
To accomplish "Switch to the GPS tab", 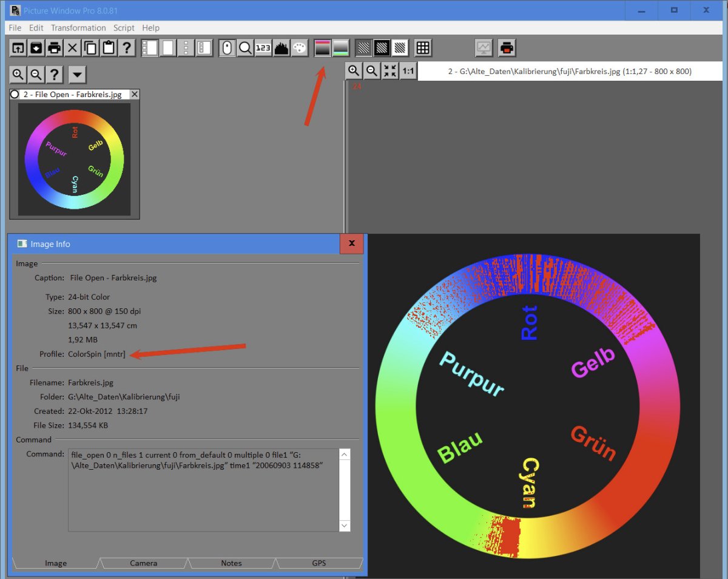I will [x=319, y=563].
